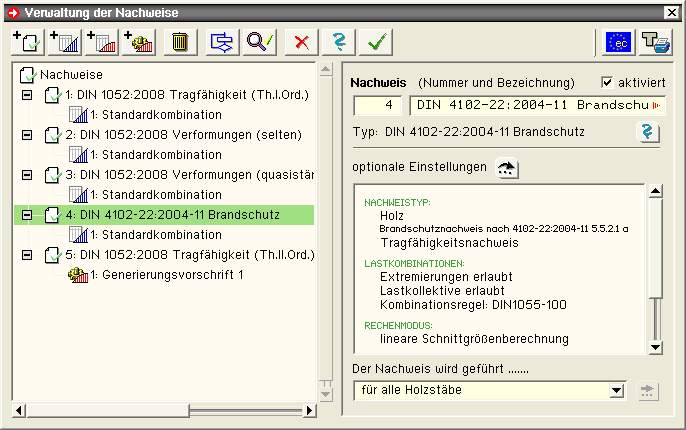Click the Nachweis description text field
The image size is (686, 430).
(538, 105)
